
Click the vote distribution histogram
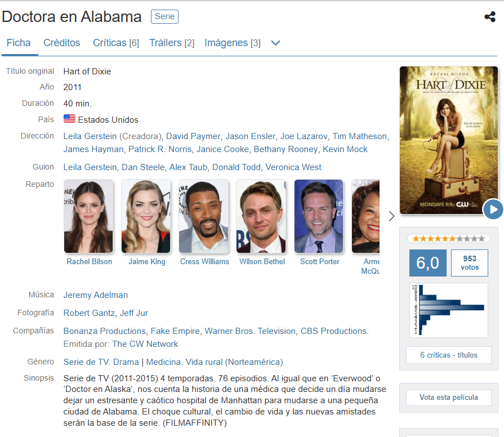click(448, 310)
